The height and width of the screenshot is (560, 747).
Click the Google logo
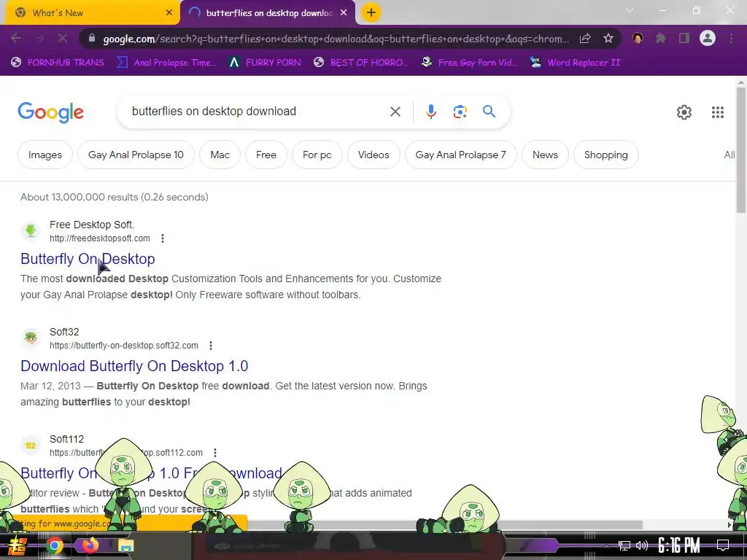coord(50,112)
